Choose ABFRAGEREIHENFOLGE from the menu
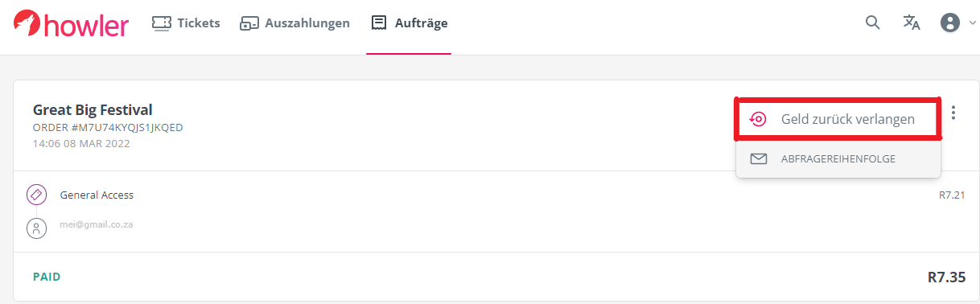Viewport: 980px width, 304px height. tap(838, 158)
